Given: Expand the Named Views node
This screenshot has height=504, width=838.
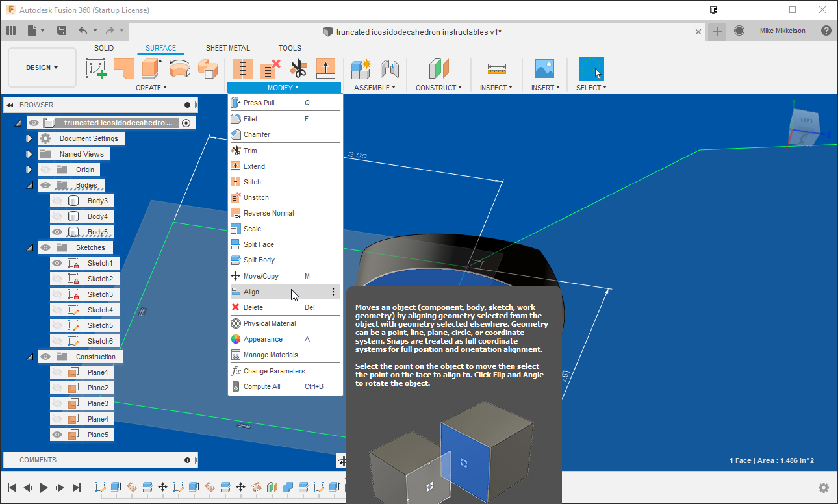Looking at the screenshot, I should [x=29, y=154].
